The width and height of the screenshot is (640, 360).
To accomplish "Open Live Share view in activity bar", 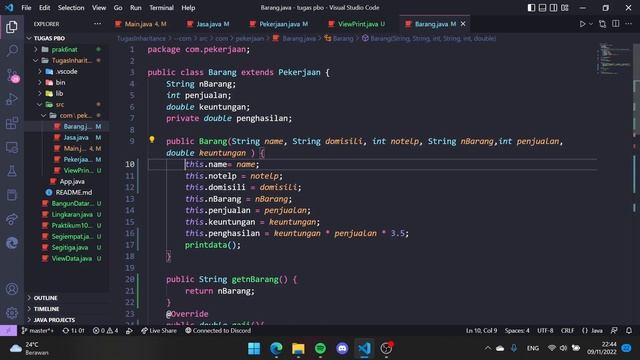I will pyautogui.click(x=12, y=219).
